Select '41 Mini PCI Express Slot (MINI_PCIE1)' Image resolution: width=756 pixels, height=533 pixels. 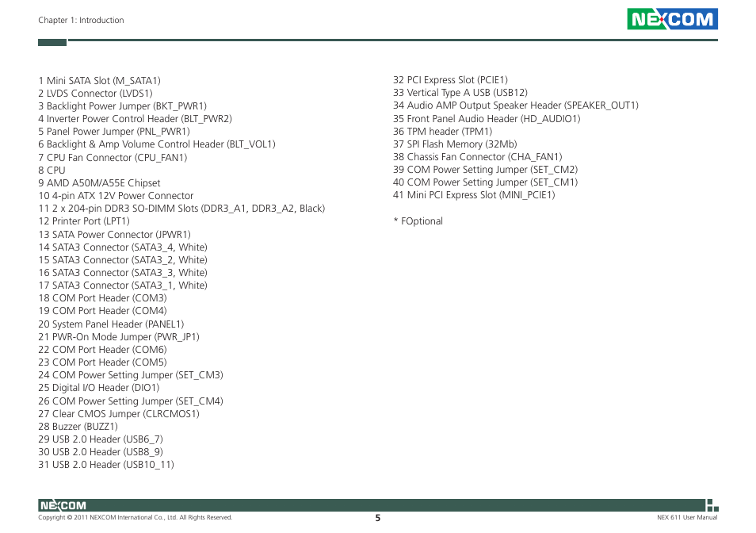(x=474, y=195)
